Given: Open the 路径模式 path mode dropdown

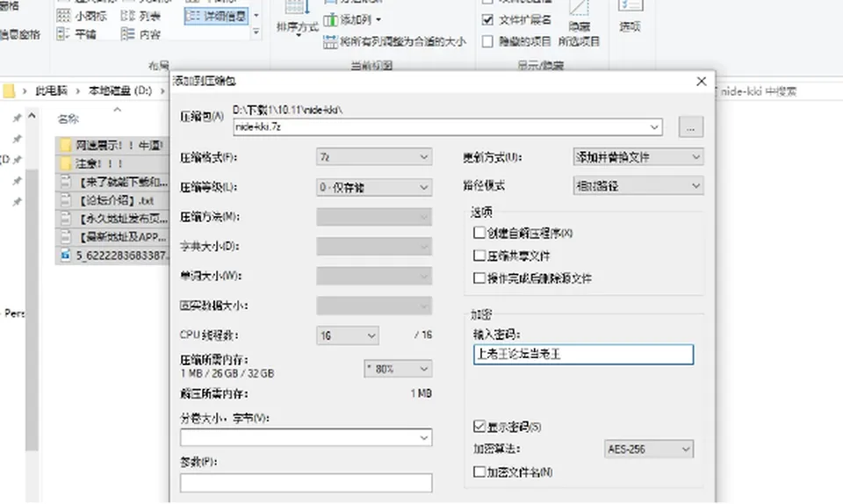Looking at the screenshot, I should coord(638,186).
